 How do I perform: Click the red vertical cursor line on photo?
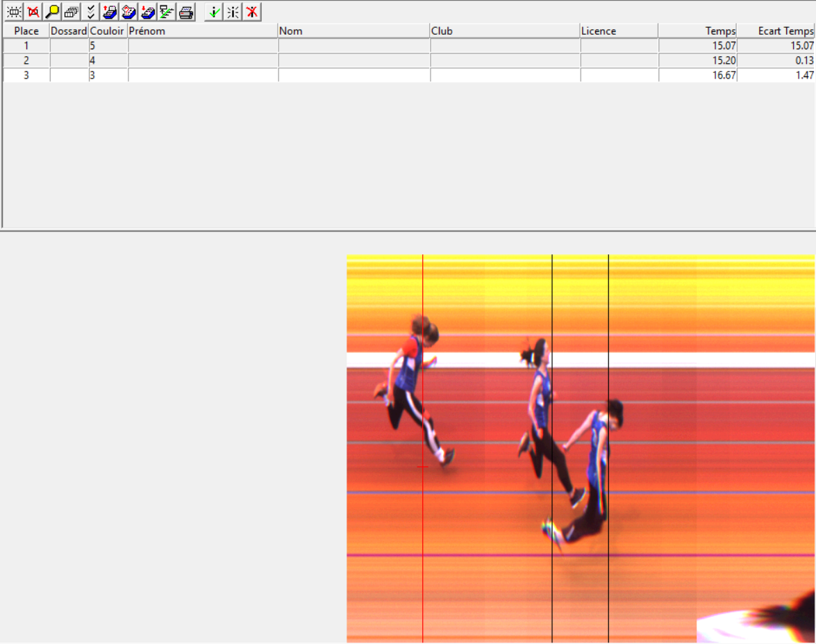(422, 447)
